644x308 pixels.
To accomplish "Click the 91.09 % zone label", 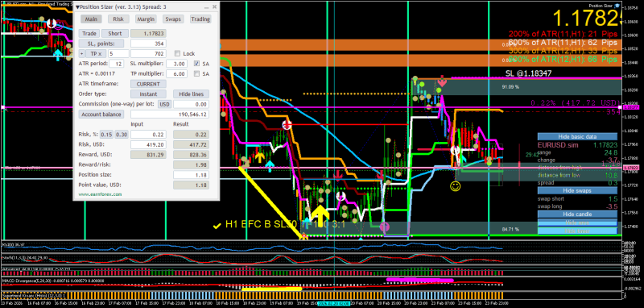I will [510, 87].
